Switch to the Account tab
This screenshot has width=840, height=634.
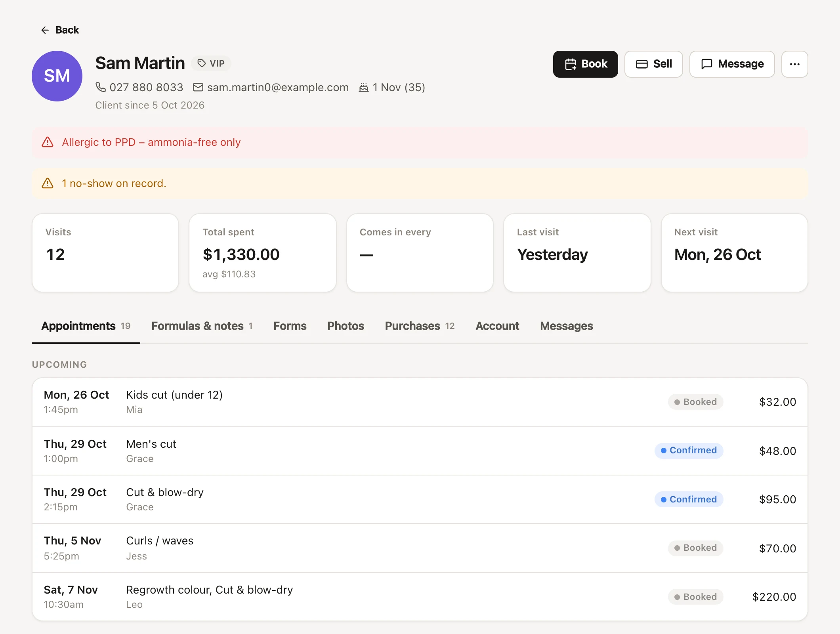498,326
